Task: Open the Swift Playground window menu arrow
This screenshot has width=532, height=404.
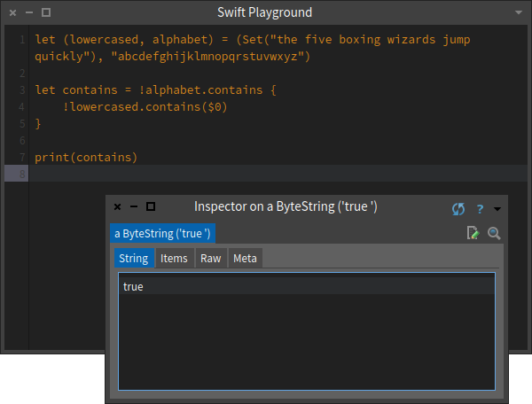Action: click(519, 12)
